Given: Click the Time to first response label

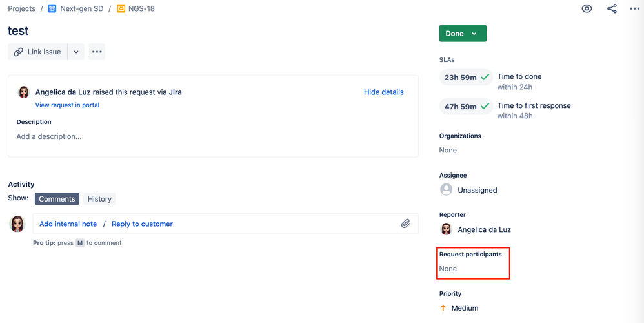Looking at the screenshot, I should point(534,105).
